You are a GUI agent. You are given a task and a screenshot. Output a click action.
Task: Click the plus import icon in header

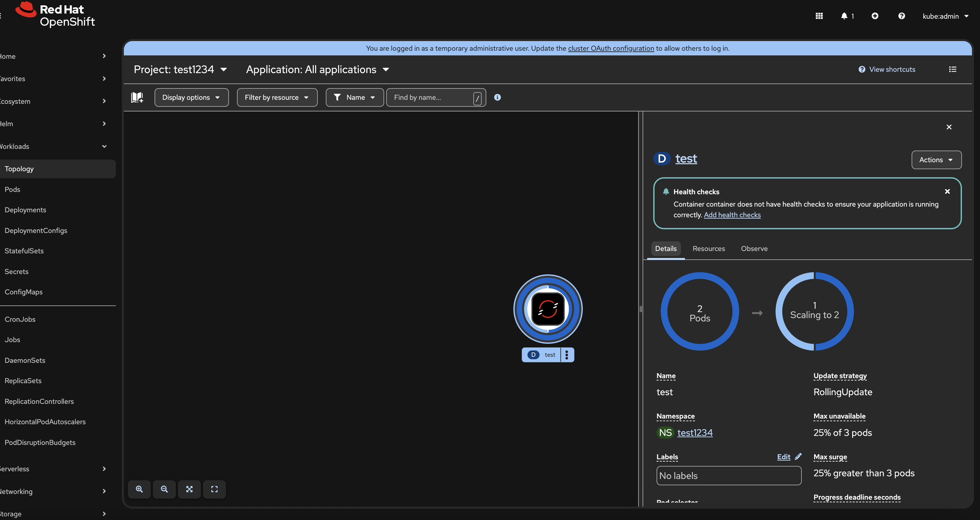point(875,16)
